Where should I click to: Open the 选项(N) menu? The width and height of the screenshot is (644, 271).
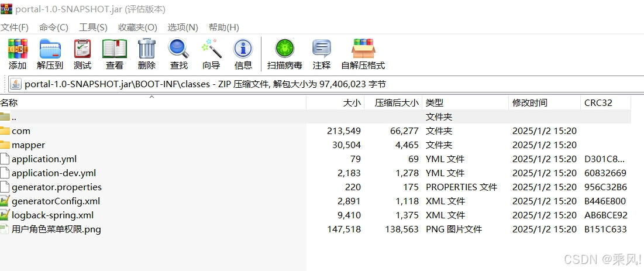(x=182, y=28)
